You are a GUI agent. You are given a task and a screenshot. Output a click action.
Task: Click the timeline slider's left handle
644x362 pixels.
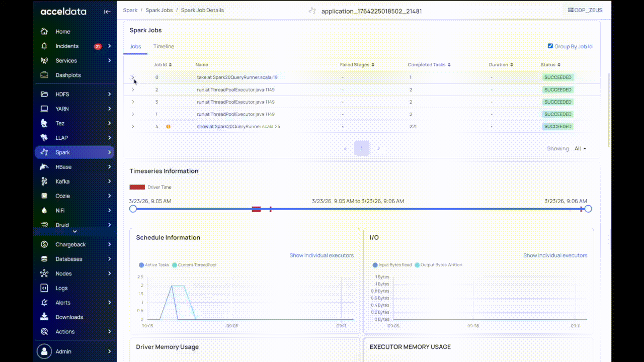(x=133, y=209)
